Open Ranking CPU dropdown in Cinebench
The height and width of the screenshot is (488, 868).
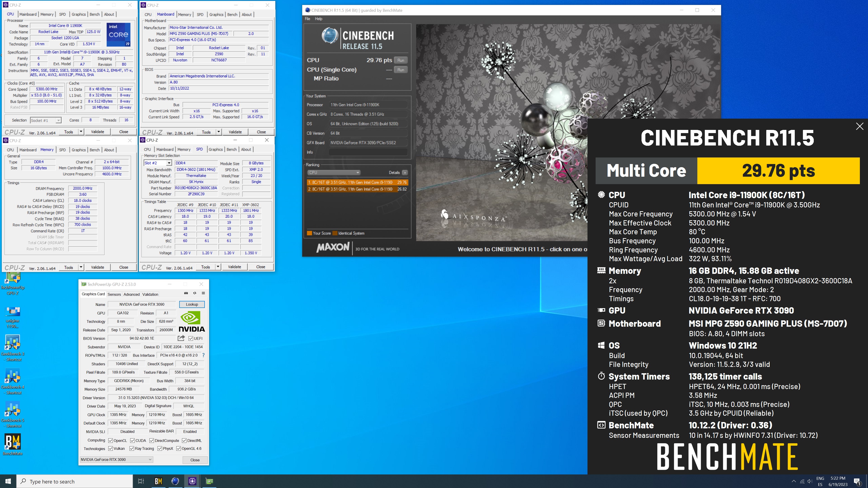[x=333, y=172]
